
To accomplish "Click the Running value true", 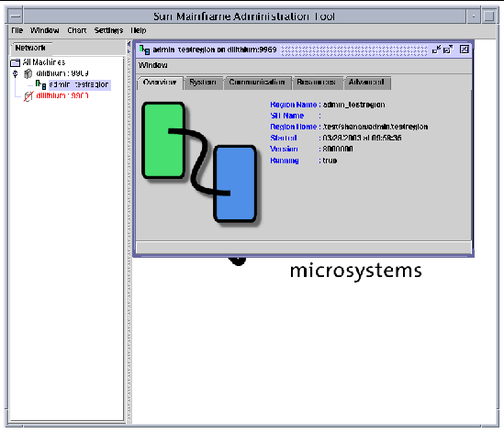I will [330, 161].
